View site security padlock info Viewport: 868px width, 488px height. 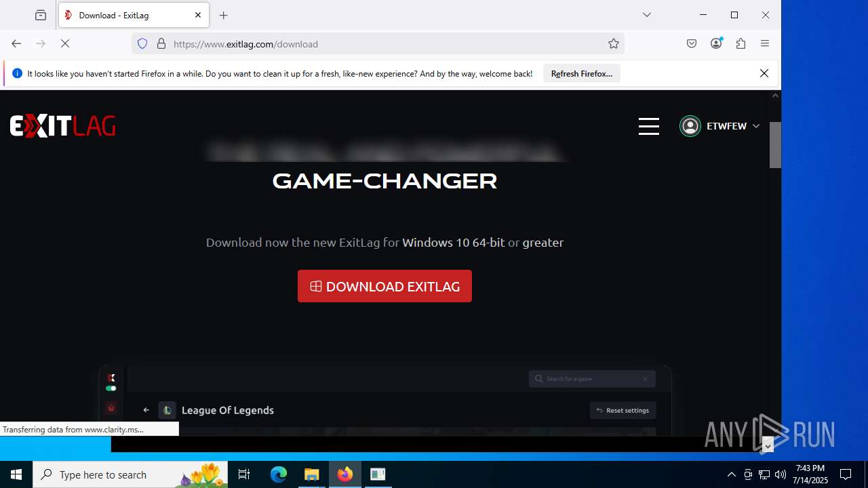[x=161, y=43]
